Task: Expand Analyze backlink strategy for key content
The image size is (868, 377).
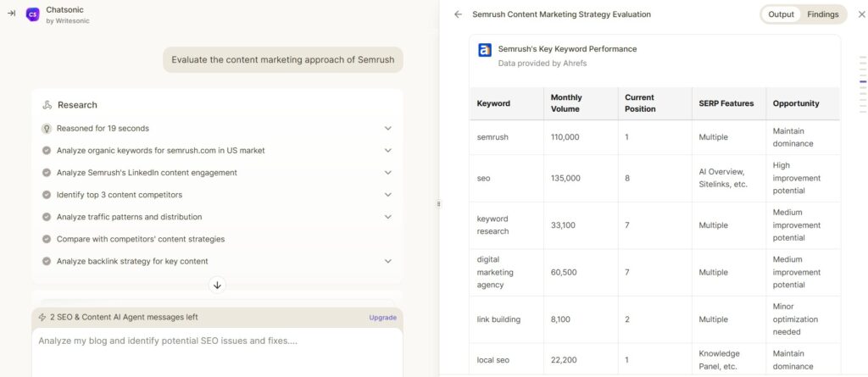Action: click(x=217, y=261)
